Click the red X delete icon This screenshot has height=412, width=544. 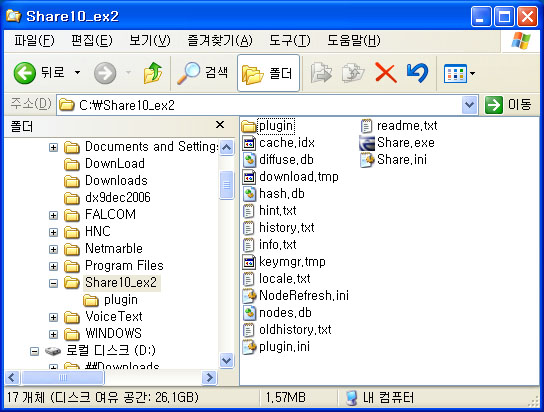[386, 73]
